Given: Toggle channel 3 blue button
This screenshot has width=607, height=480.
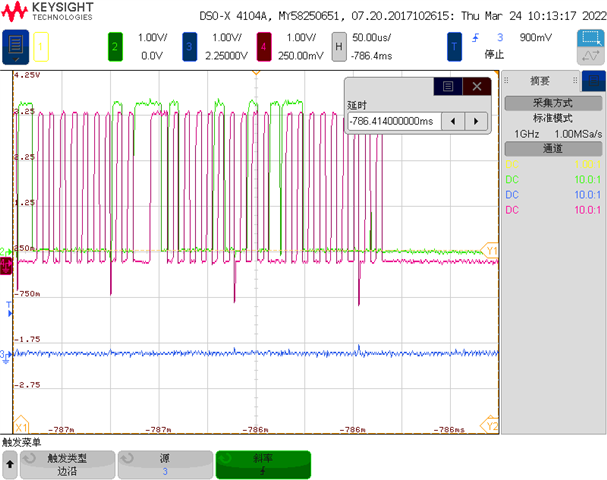Looking at the screenshot, I should click(189, 47).
